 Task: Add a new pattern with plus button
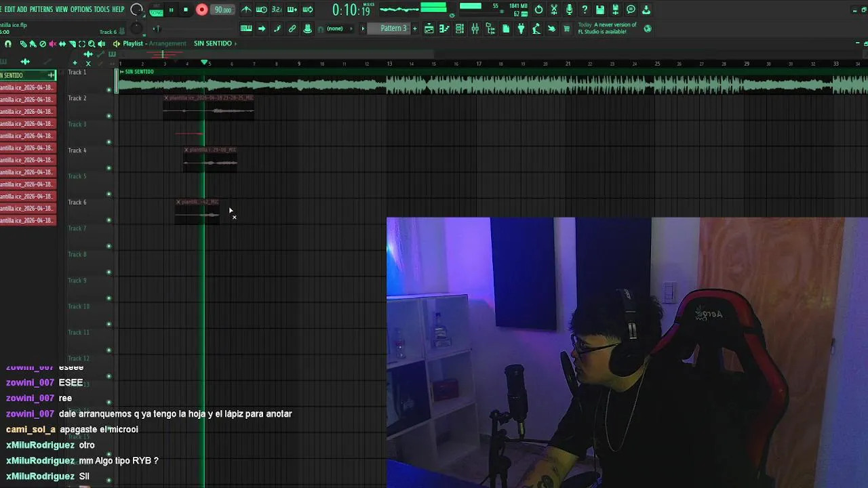pyautogui.click(x=415, y=28)
